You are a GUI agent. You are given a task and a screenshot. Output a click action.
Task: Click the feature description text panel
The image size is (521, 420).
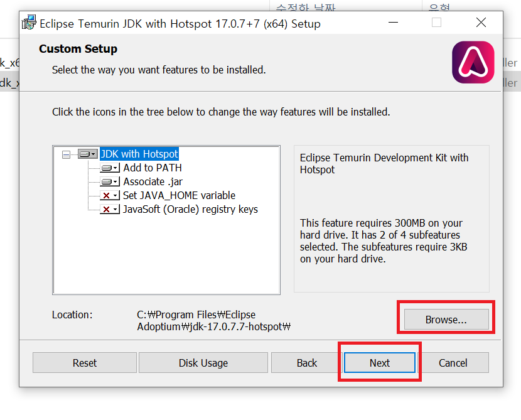(392, 218)
